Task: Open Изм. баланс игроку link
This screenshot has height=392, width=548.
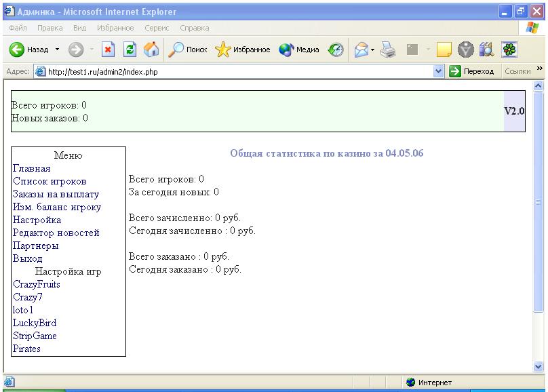Action: coord(57,207)
